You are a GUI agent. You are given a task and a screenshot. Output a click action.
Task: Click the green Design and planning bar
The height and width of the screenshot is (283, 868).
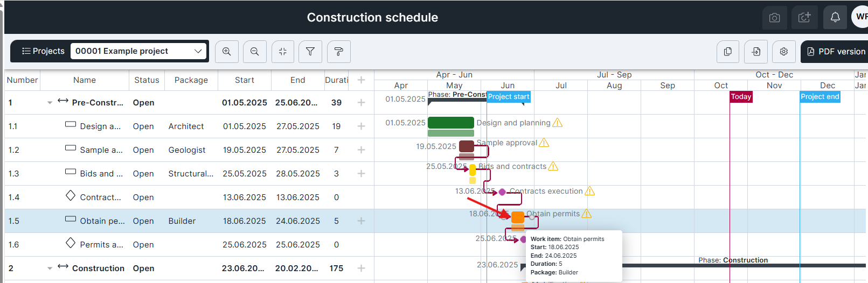tap(450, 123)
